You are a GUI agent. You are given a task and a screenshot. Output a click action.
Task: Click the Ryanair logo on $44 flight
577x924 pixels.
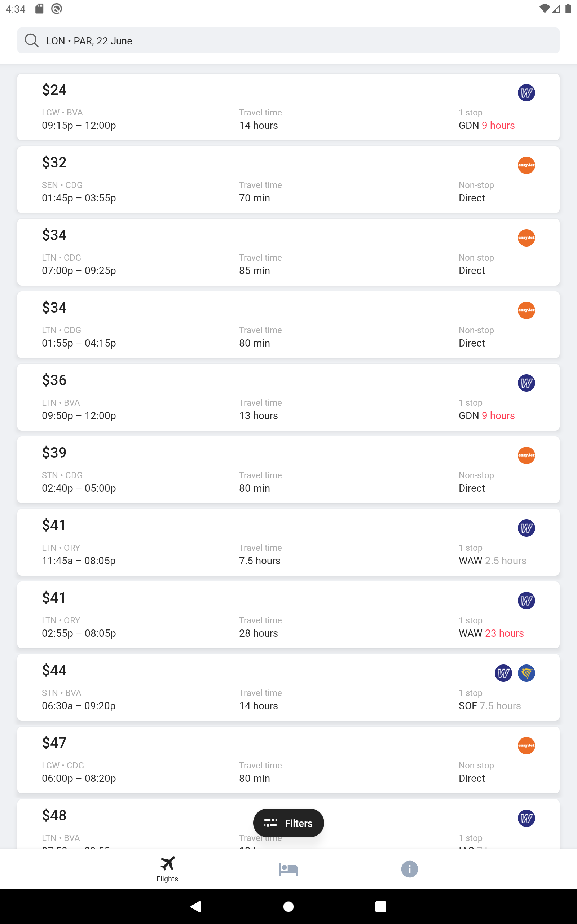(x=526, y=673)
